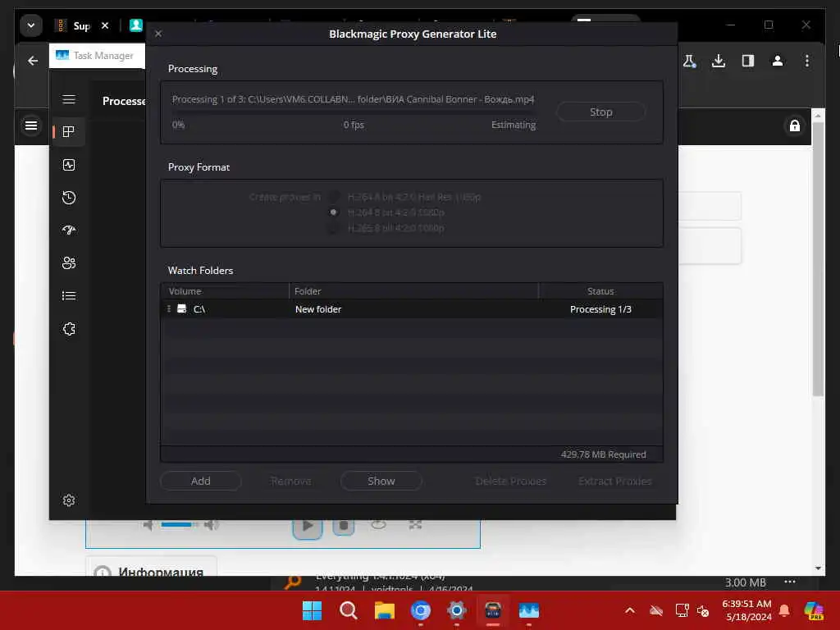
Task: Toggle the browser side panel
Action: (748, 61)
